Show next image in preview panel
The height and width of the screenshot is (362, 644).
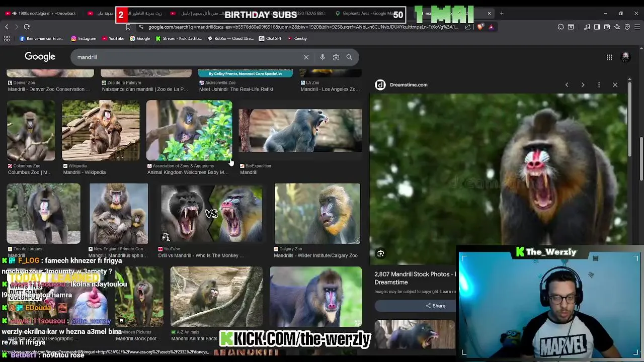point(583,85)
